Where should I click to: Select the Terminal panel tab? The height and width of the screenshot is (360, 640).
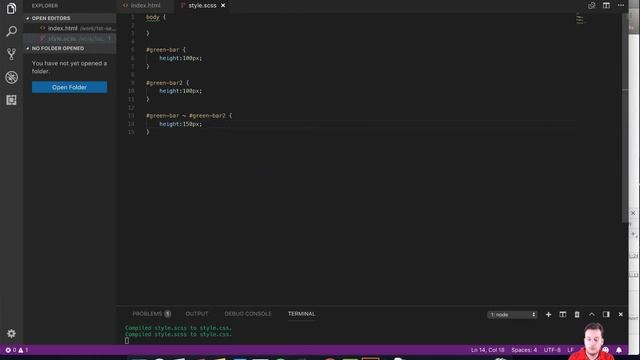(302, 314)
